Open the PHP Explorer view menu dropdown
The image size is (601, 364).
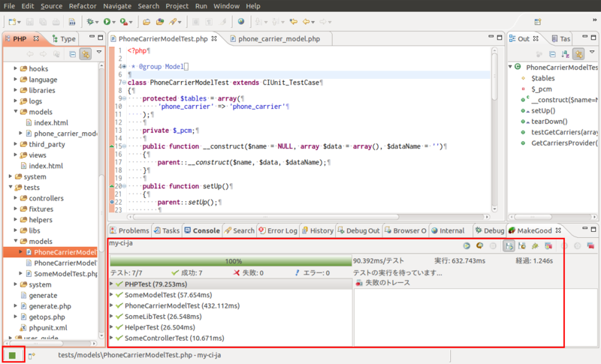99,52
